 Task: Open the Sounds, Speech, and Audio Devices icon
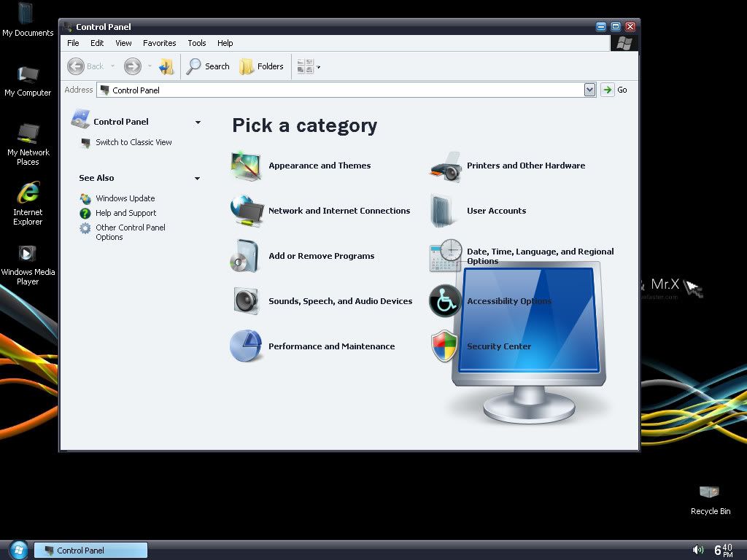[x=246, y=301]
